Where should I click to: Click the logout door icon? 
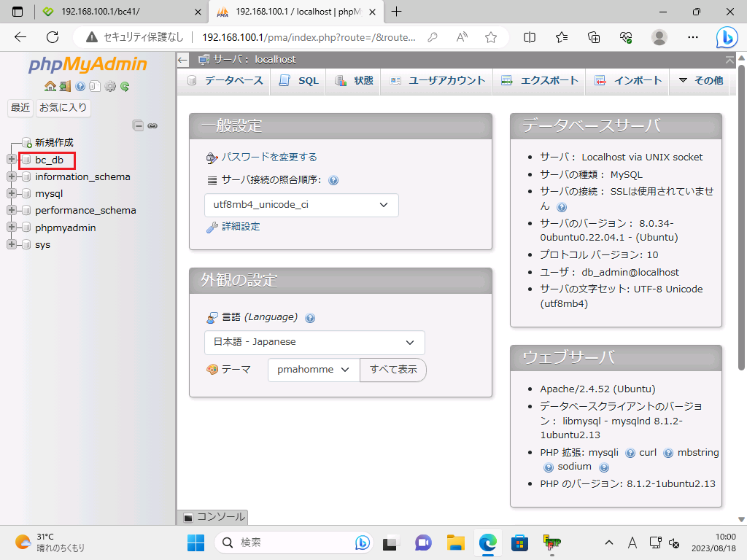pyautogui.click(x=65, y=86)
